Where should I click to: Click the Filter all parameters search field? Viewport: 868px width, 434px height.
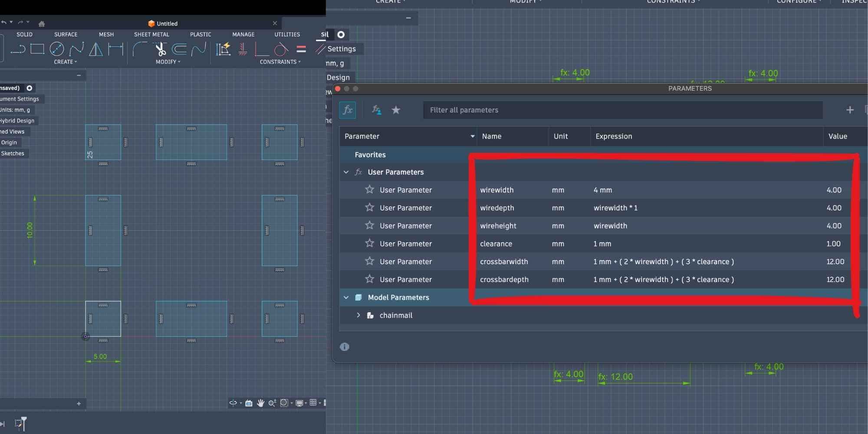(x=623, y=110)
